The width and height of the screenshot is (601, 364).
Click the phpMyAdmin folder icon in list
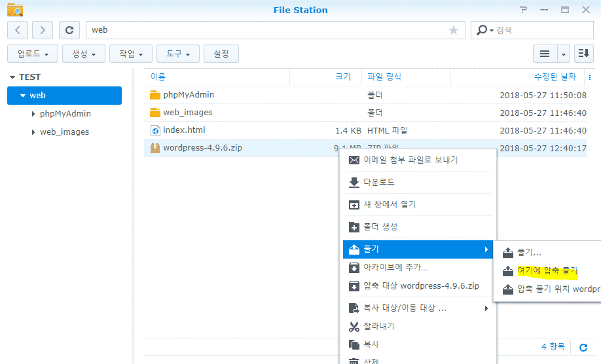[x=155, y=95]
